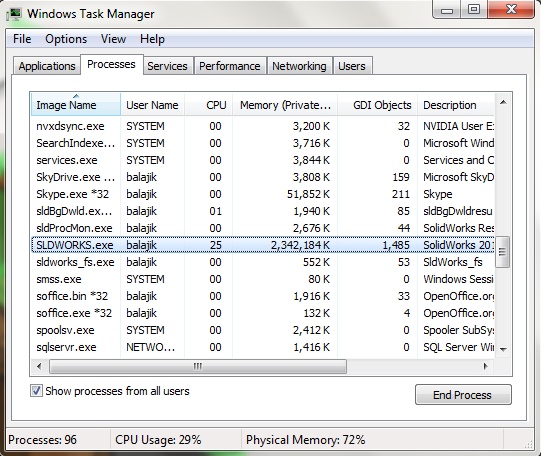Select the smss.exe process row
The height and width of the screenshot is (456, 541).
[263, 279]
